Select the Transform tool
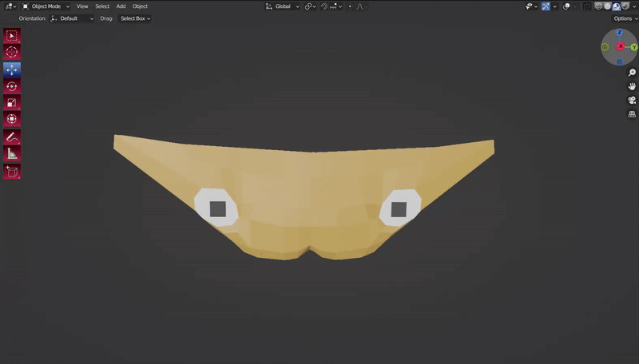Screen dimensions: 639x364 [x=12, y=119]
